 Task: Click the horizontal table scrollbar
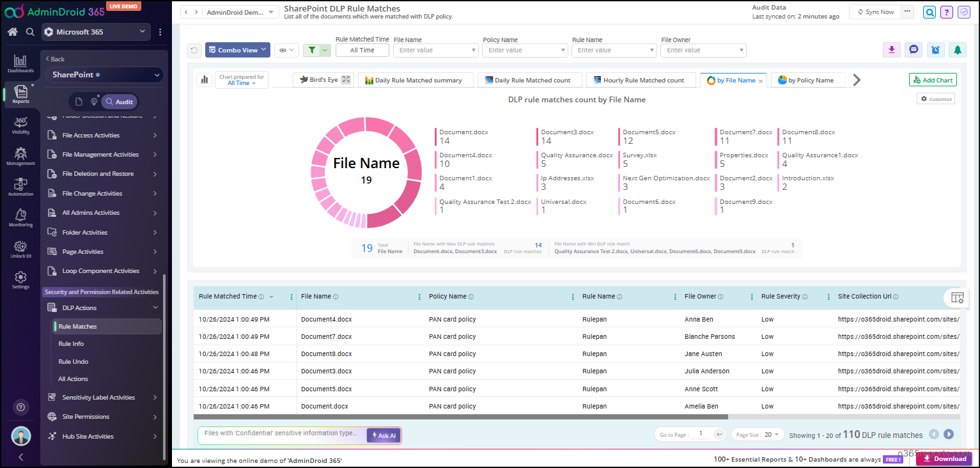coord(460,416)
